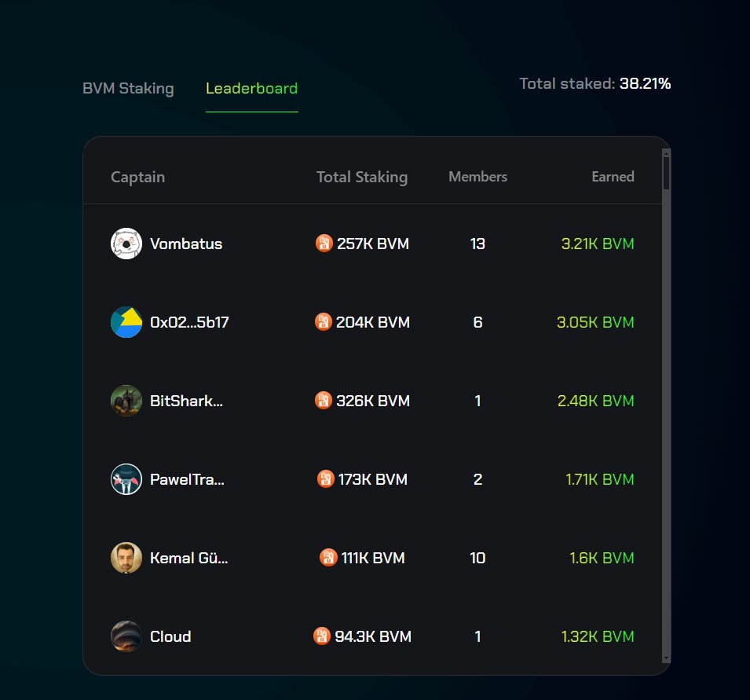Click the 0x02...5b17 captain avatar
The image size is (750, 700).
126,322
